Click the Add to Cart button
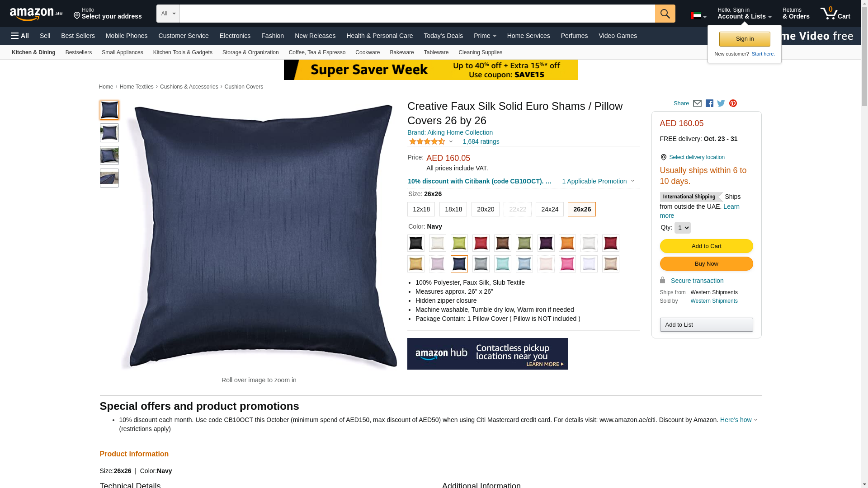 [x=706, y=246]
